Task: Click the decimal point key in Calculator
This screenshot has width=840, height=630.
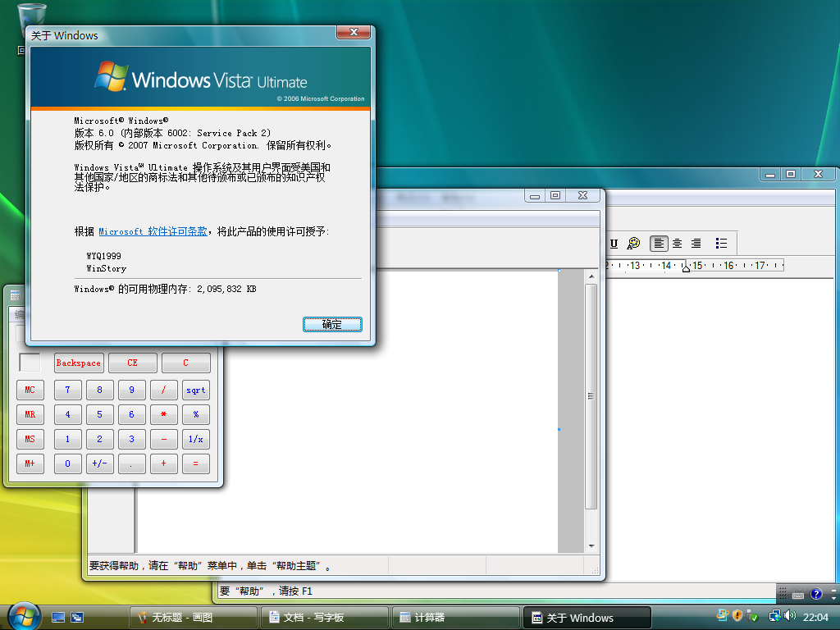Action: [132, 464]
